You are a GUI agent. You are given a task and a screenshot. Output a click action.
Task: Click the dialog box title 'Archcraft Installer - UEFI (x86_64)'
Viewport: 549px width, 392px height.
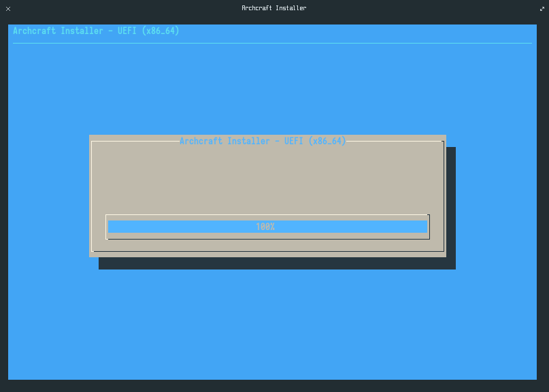coord(263,141)
